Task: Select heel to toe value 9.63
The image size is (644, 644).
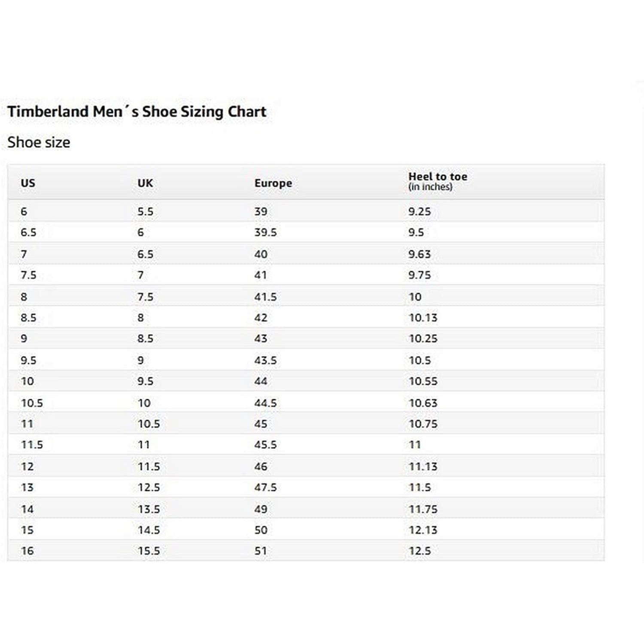Action: coord(419,254)
